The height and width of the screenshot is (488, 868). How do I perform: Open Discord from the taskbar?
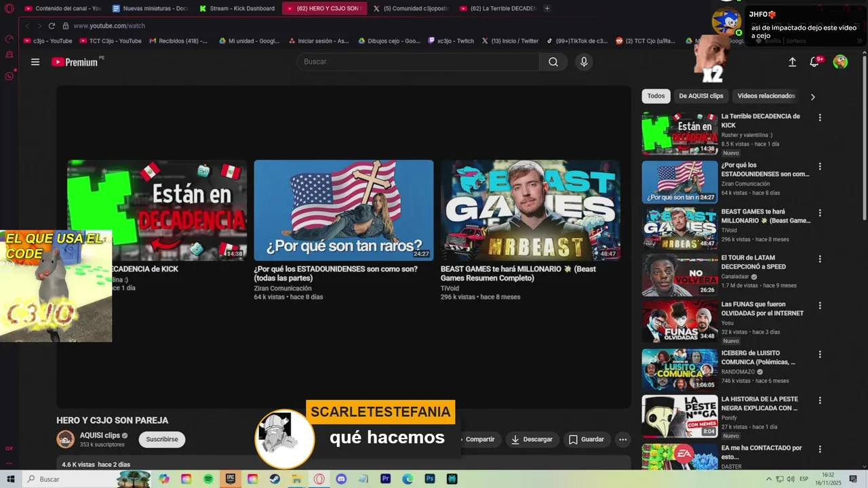point(341,479)
